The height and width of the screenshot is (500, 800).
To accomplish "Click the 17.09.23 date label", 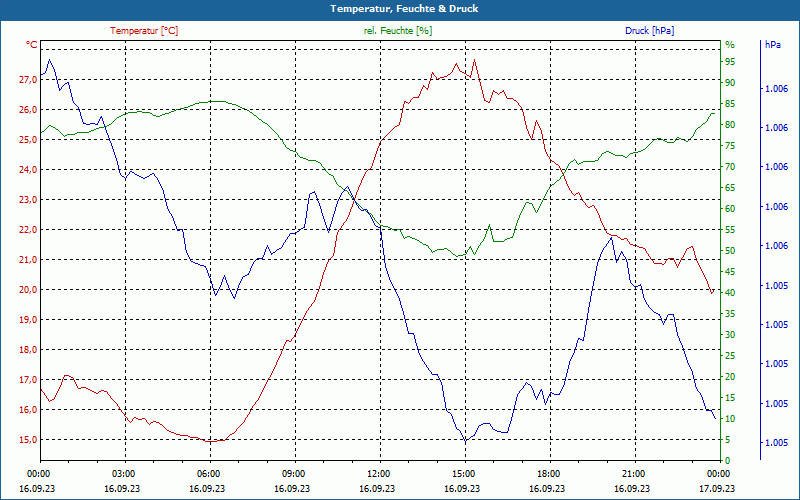I will pos(717,489).
